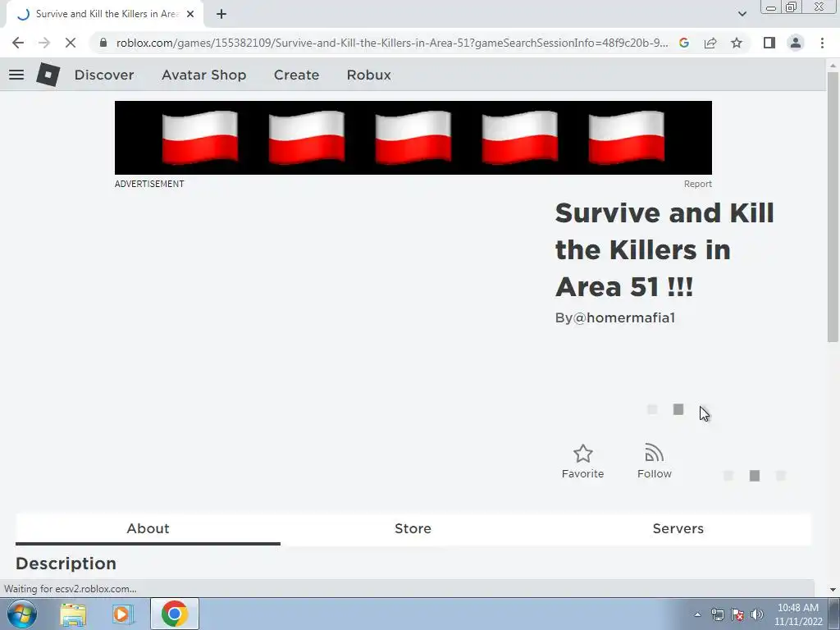
Task: Click the game title "Survive and Kill the Killers in Area 51 !!!"
Action: [664, 249]
